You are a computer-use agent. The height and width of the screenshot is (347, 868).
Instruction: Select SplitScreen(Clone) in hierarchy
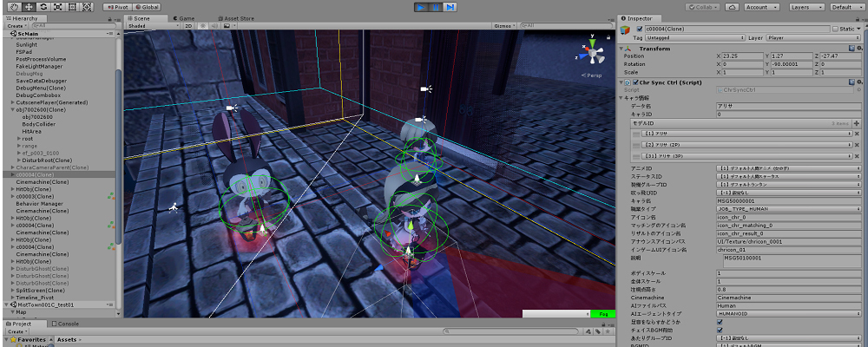[x=41, y=290]
